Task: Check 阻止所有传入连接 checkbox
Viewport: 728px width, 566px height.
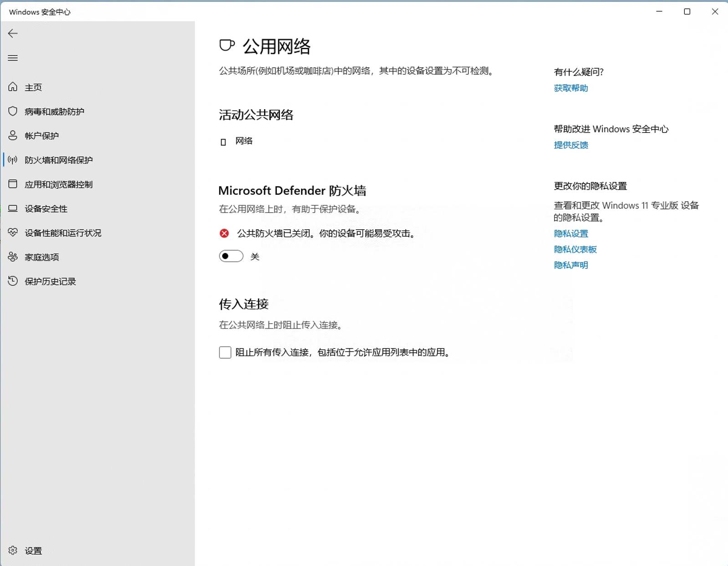Action: 225,352
